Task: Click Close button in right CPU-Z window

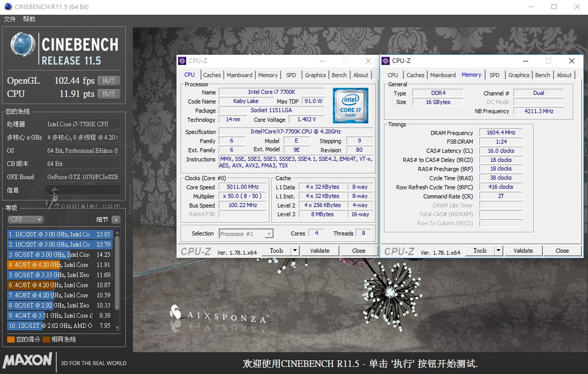Action: 562,251
